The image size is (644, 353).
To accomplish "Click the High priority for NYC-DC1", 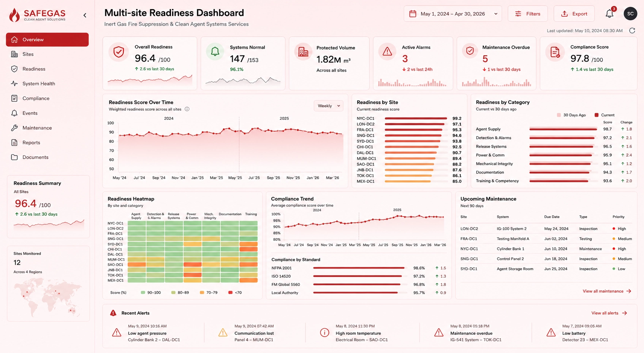I will (x=619, y=249).
